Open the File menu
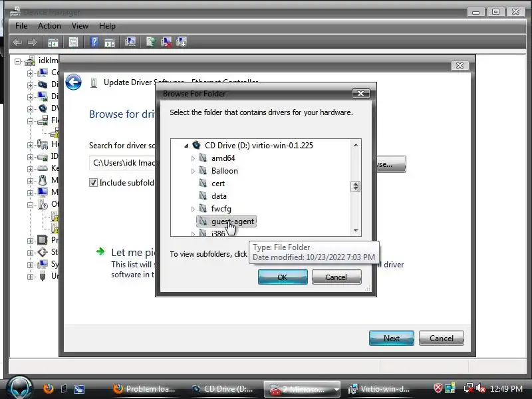 (x=21, y=26)
